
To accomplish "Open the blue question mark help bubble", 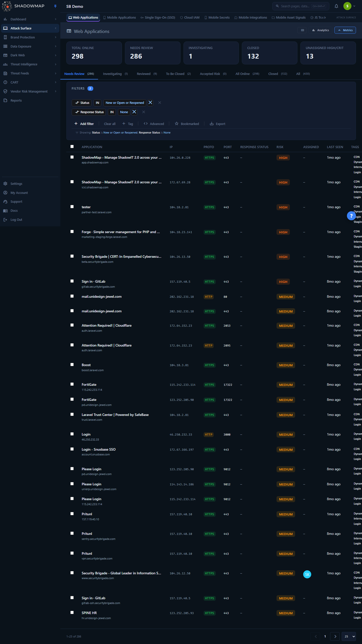I will coord(351,216).
